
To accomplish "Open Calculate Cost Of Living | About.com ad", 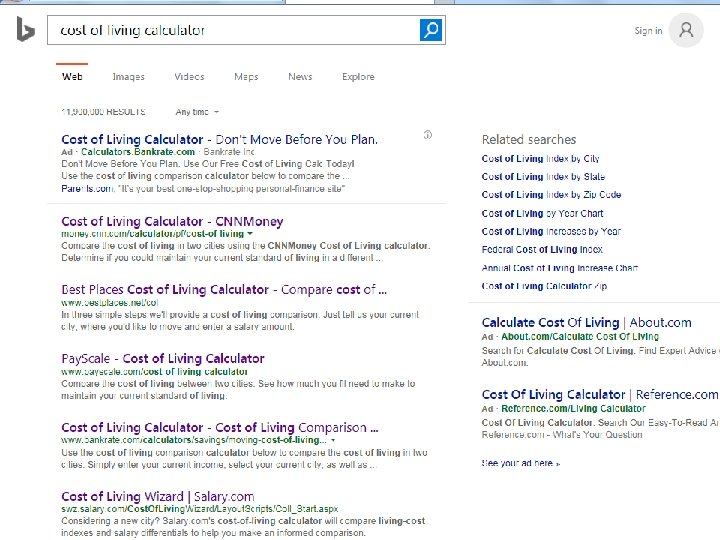I will [x=586, y=322].
